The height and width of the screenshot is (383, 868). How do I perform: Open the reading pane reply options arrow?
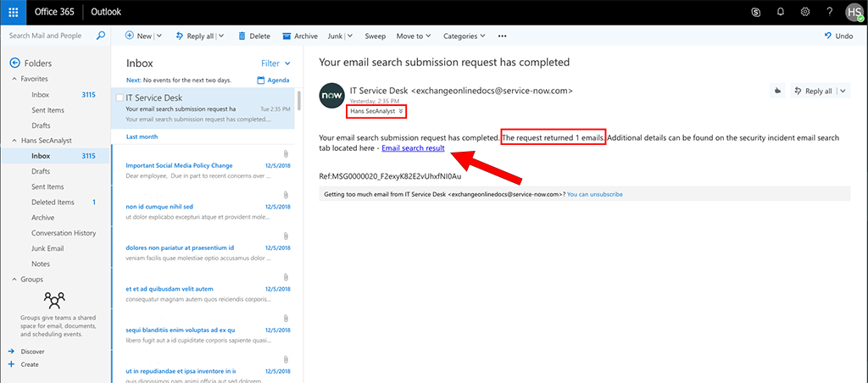click(x=843, y=92)
